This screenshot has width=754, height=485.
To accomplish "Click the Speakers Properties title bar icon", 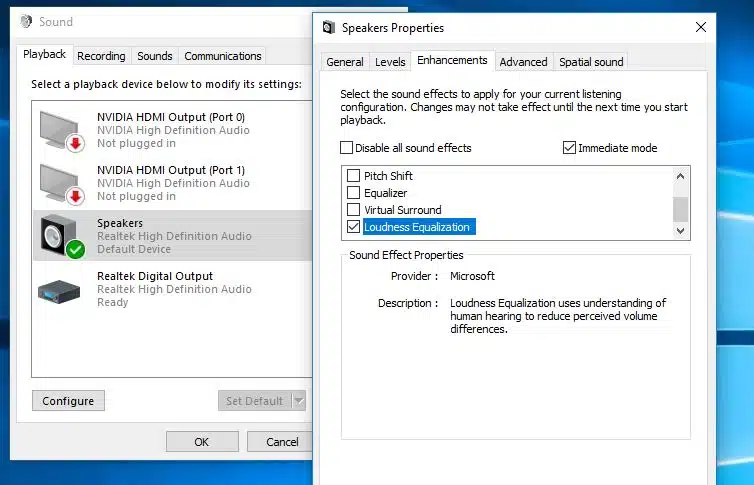I will click(x=329, y=27).
